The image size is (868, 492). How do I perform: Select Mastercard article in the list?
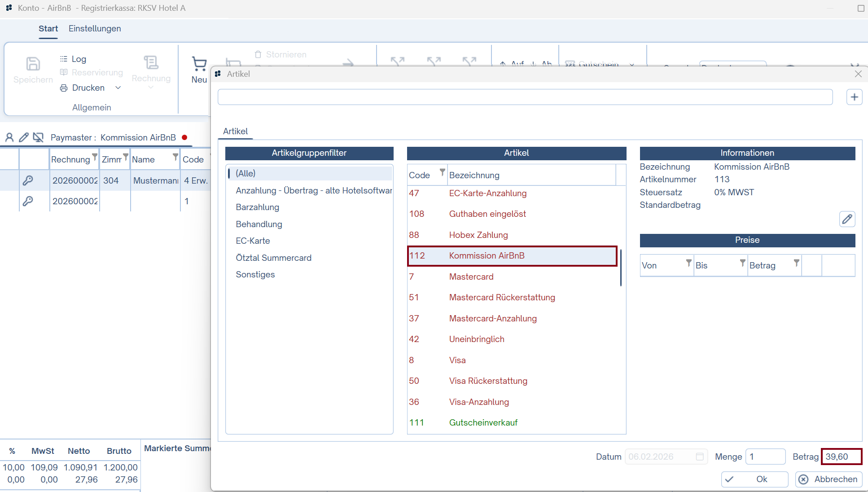pyautogui.click(x=471, y=277)
